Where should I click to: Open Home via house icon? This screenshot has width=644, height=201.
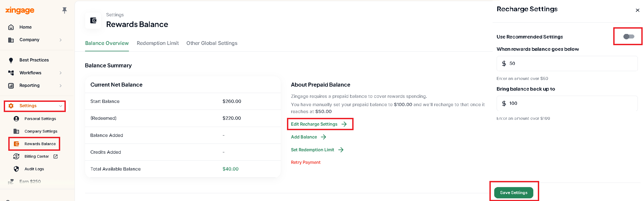(x=11, y=27)
